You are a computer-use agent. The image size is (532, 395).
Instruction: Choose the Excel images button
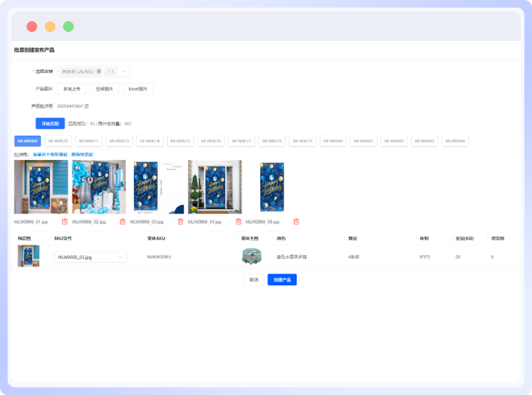(138, 89)
